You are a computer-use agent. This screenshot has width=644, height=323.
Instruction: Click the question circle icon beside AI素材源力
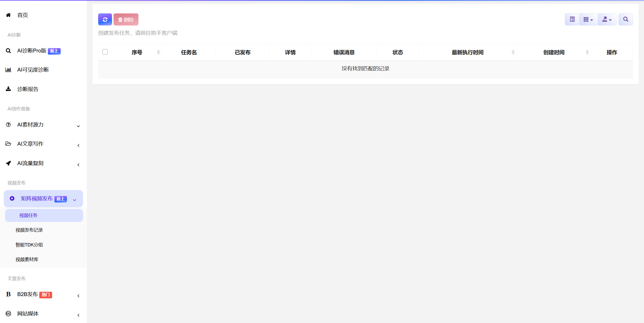pos(8,125)
